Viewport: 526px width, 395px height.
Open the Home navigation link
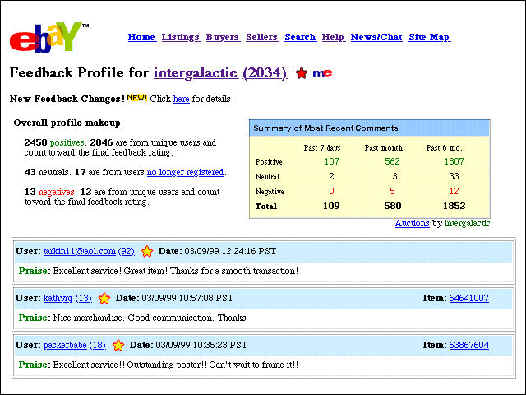142,37
